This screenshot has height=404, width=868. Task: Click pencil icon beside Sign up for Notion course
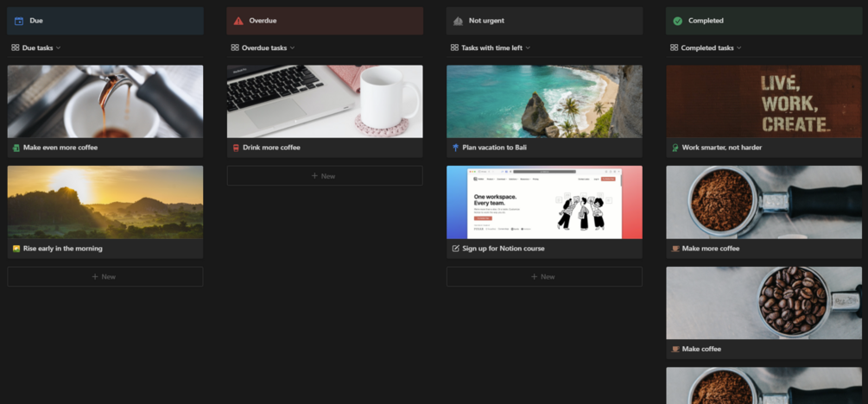(455, 249)
